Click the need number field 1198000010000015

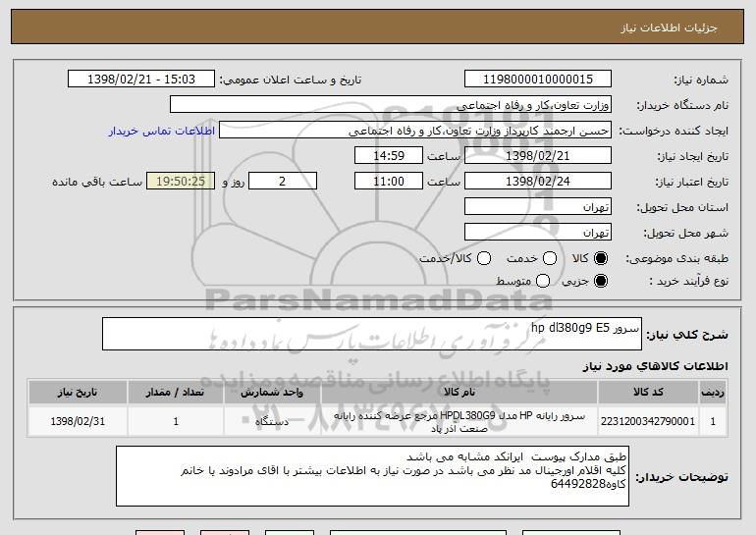tap(538, 80)
